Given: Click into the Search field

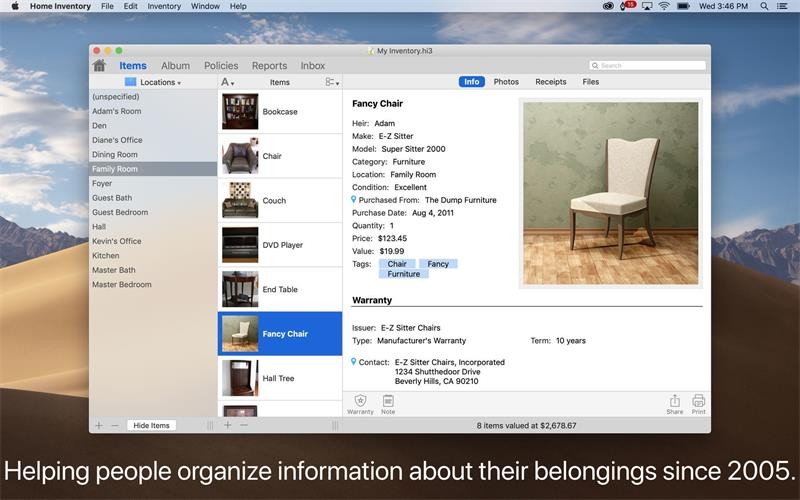Looking at the screenshot, I should click(647, 66).
